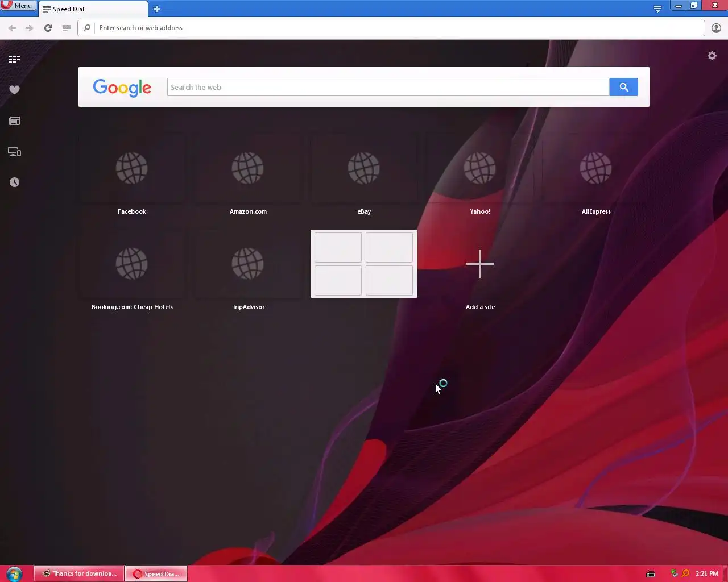Screen dimensions: 728x582
Task: Click the Add a site plus tile
Action: (x=480, y=264)
